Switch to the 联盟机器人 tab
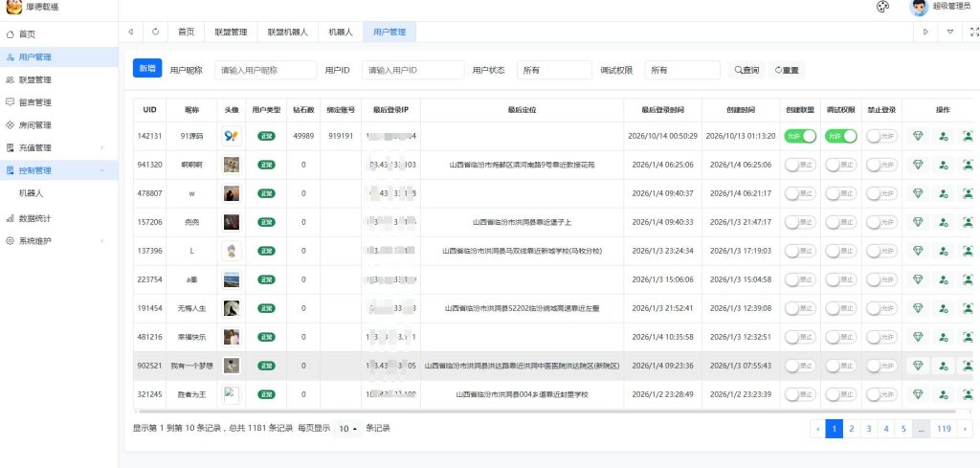 click(x=287, y=32)
